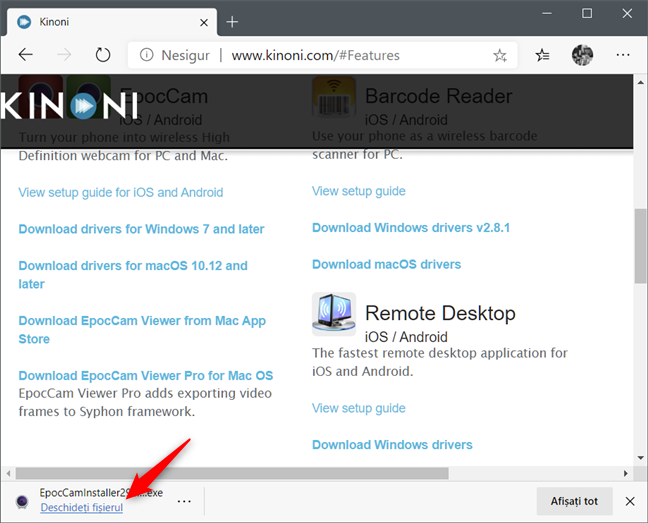Click the Remote Desktop app icon

pos(334,314)
